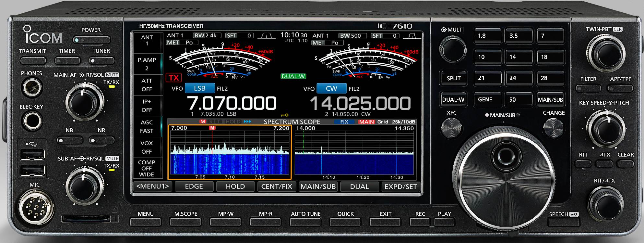Click the MIC connector
Viewport: 644px width, 243px height.
[36, 208]
